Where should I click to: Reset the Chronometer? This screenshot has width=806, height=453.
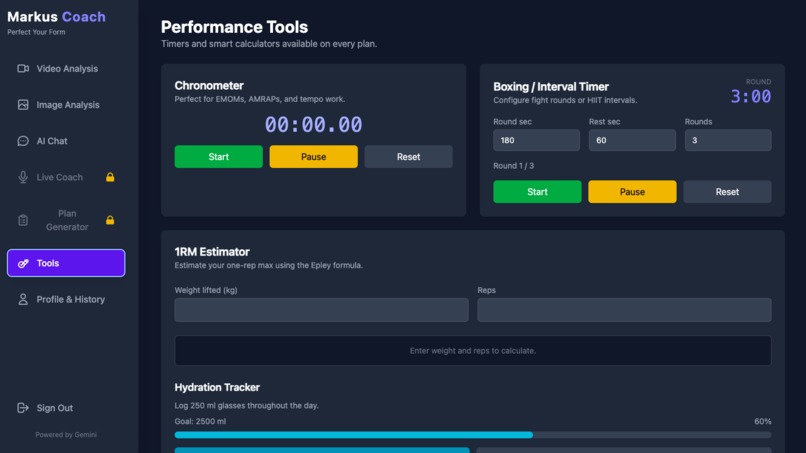click(409, 157)
